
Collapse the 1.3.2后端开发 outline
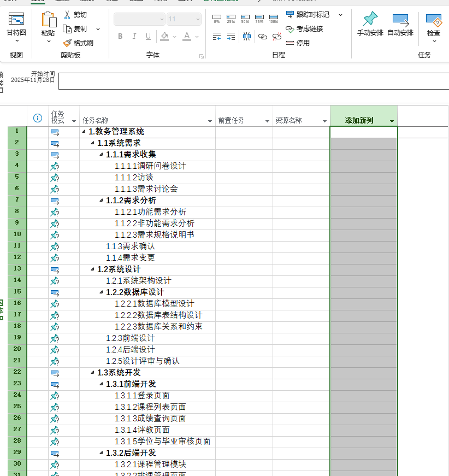(102, 453)
